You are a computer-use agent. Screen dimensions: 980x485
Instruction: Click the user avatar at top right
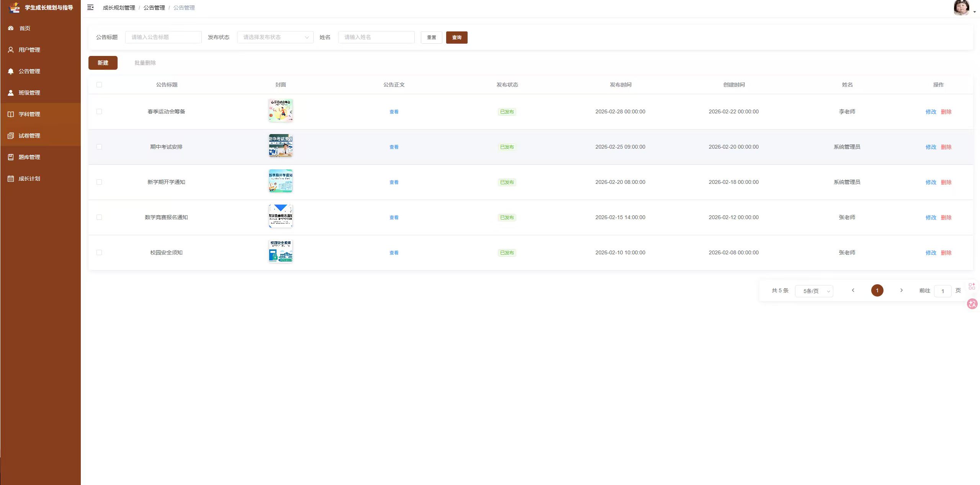(961, 8)
